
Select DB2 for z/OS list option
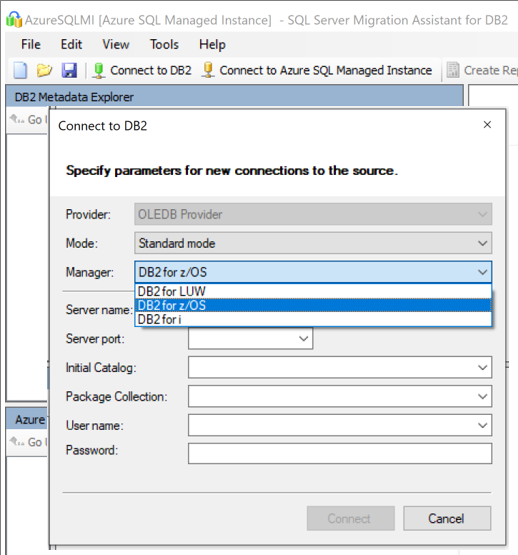[x=313, y=305]
